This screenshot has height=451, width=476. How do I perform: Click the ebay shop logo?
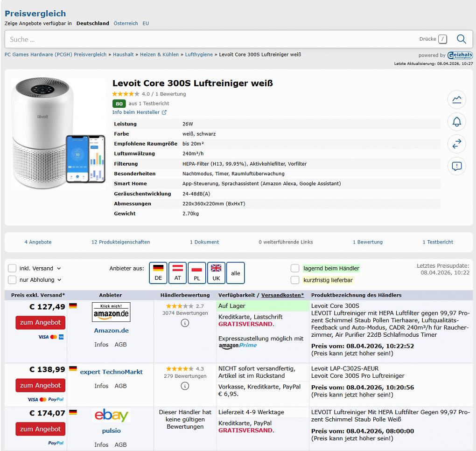(111, 415)
